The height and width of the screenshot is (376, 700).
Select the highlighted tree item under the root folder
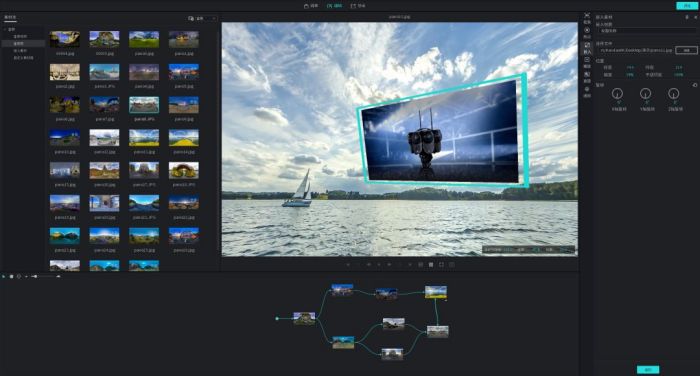23,44
